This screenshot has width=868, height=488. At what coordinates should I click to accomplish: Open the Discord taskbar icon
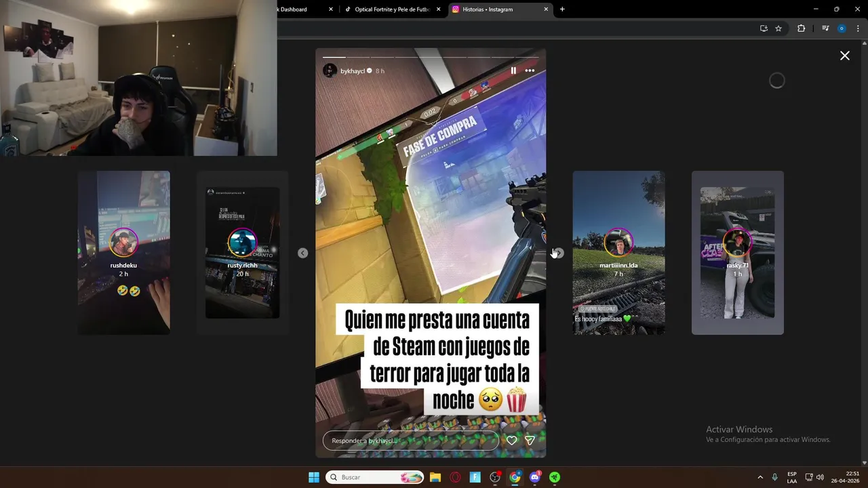535,477
